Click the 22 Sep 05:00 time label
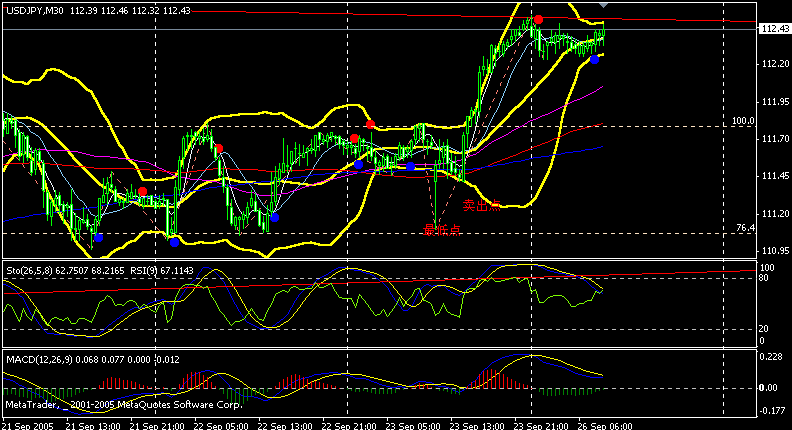 click(222, 426)
